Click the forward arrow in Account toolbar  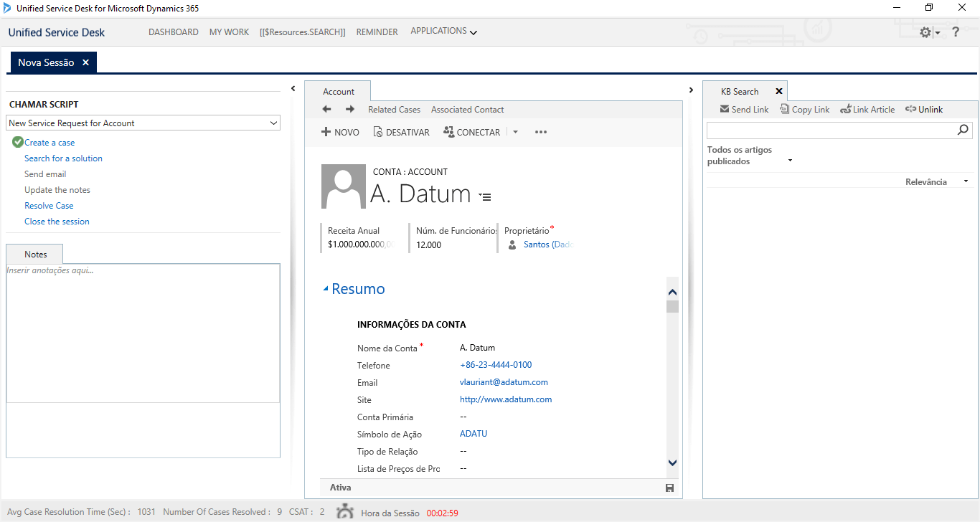(x=350, y=110)
